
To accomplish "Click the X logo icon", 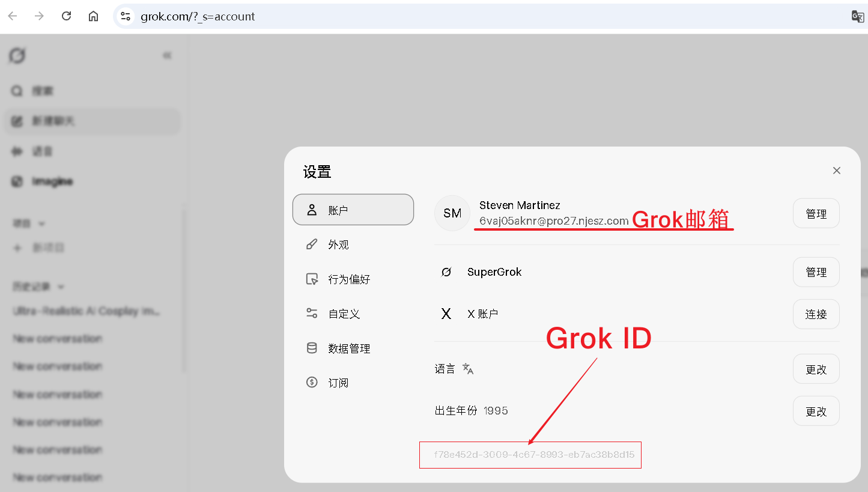I will pos(446,314).
